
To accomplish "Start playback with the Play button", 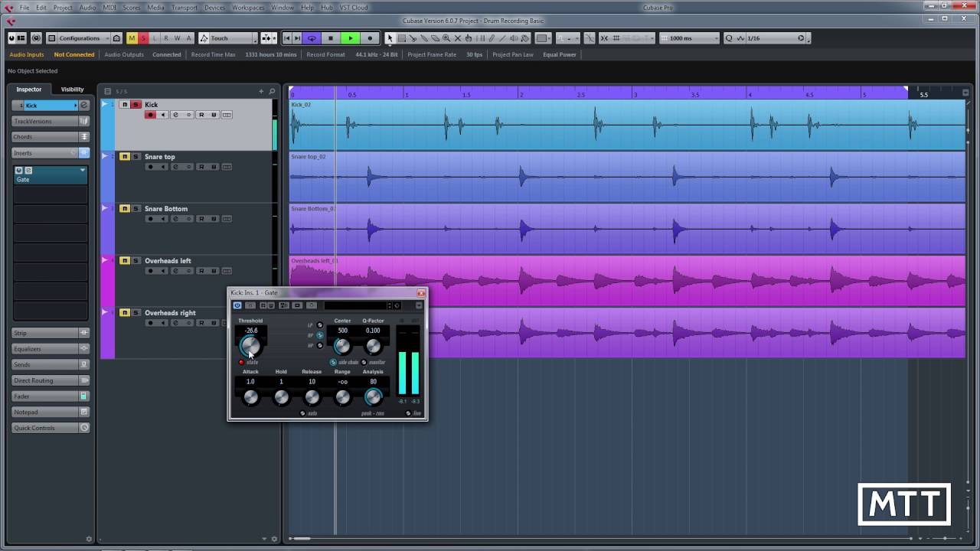I will (x=351, y=38).
